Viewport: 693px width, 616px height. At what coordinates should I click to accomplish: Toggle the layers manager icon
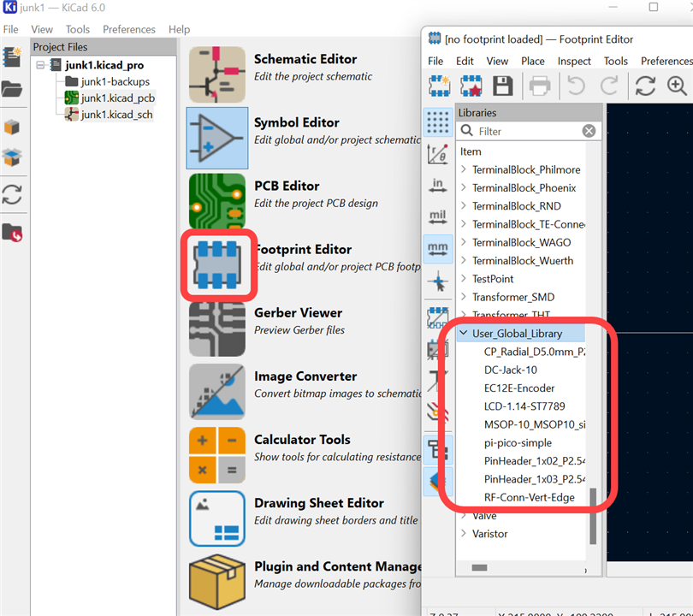[x=438, y=481]
